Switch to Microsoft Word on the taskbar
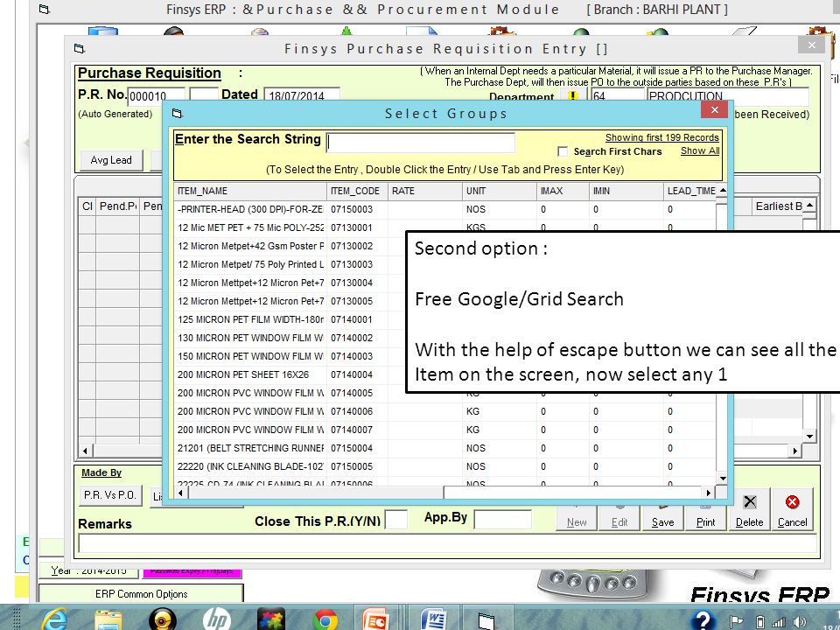The image size is (840, 630). (433, 619)
